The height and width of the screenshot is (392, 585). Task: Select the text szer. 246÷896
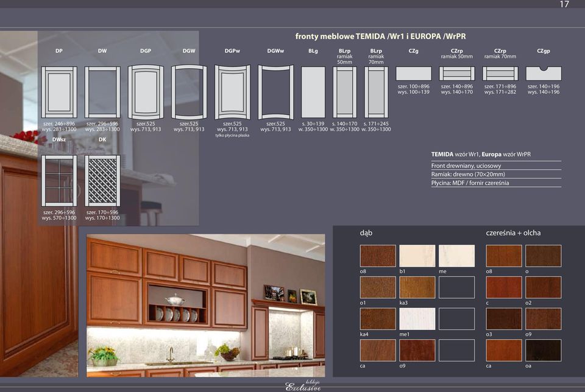coord(59,124)
